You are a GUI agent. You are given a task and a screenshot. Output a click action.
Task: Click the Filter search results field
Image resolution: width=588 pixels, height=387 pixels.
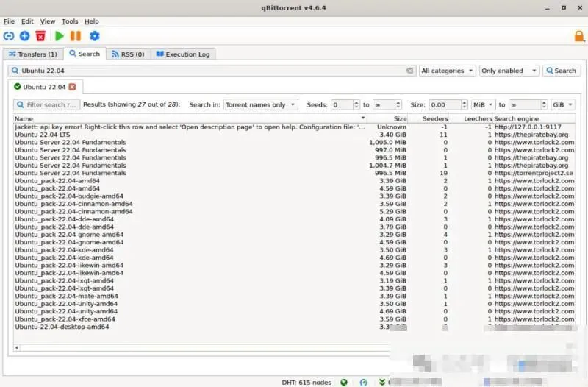click(x=47, y=104)
